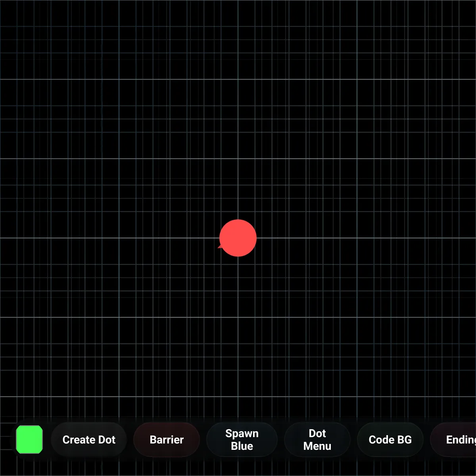Screen dimensions: 476x476
Task: Click the bold grid intersection just above Spawn Blue
Action: (x=238, y=397)
